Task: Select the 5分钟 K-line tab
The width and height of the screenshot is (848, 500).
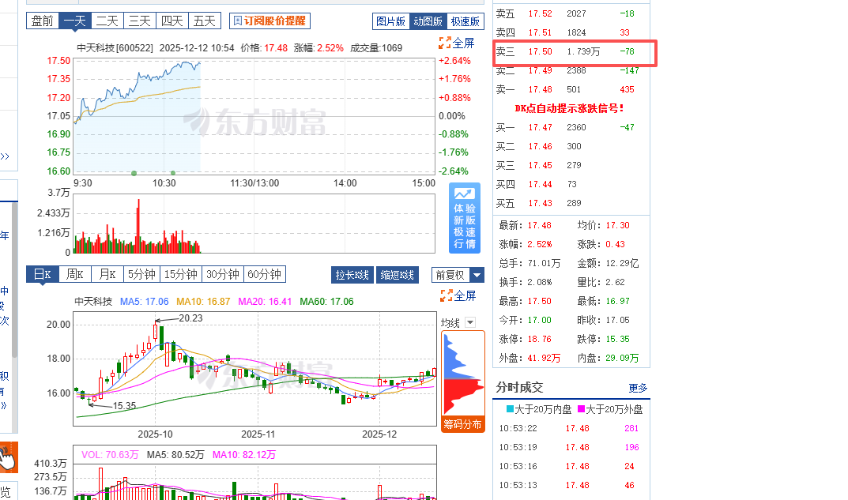Action: [x=142, y=274]
